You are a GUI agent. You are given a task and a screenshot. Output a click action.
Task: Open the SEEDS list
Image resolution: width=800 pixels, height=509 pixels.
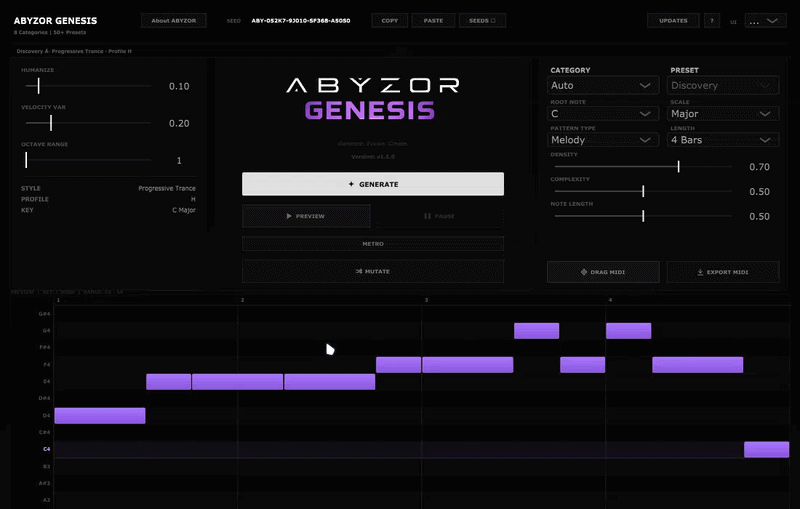(482, 20)
